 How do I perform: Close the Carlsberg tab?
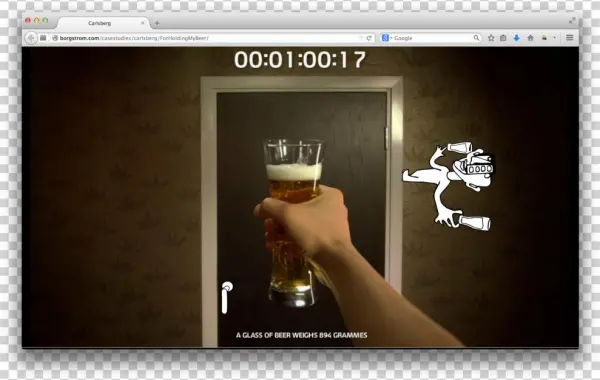[143, 23]
